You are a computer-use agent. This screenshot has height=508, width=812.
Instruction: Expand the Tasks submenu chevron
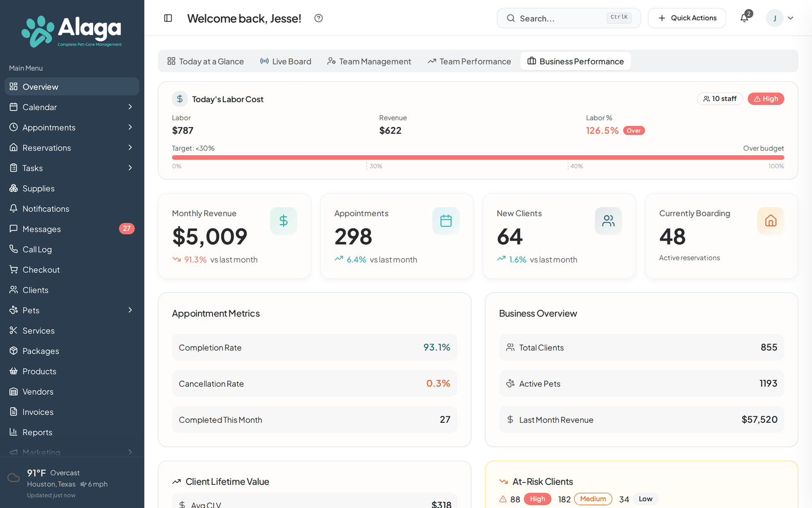pyautogui.click(x=130, y=168)
